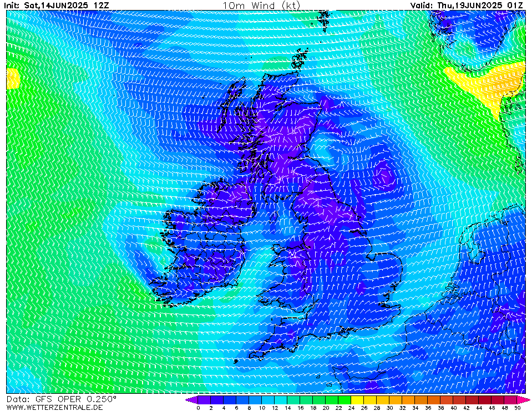The width and height of the screenshot is (532, 411).
Task: Select the 18–20 kt legend swatch
Action: click(320, 400)
